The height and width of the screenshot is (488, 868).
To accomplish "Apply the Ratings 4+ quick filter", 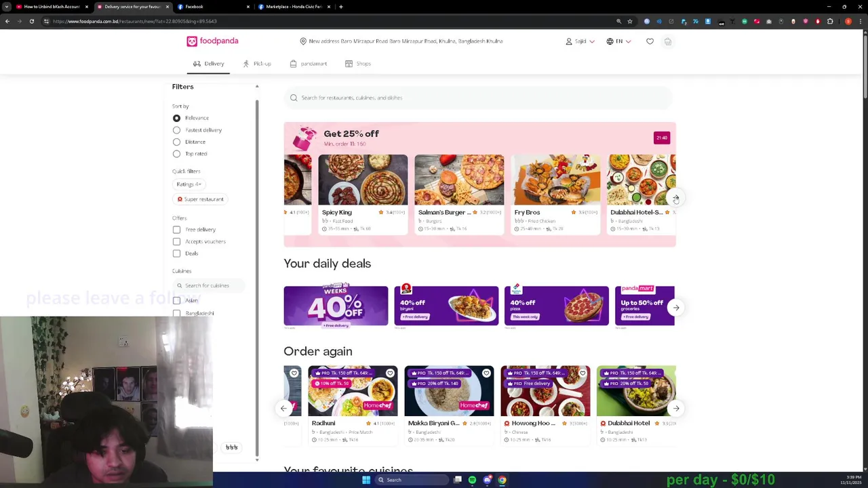I will point(189,184).
